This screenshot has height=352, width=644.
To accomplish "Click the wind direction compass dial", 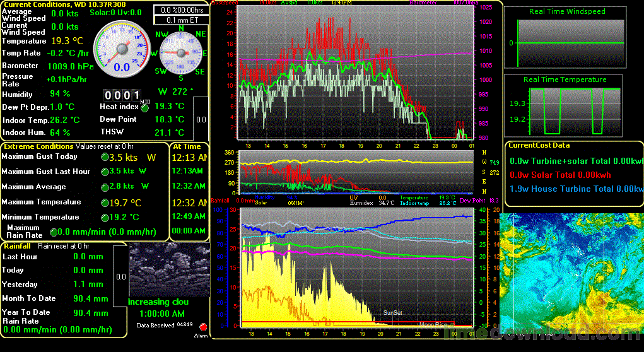I will click(x=182, y=54).
